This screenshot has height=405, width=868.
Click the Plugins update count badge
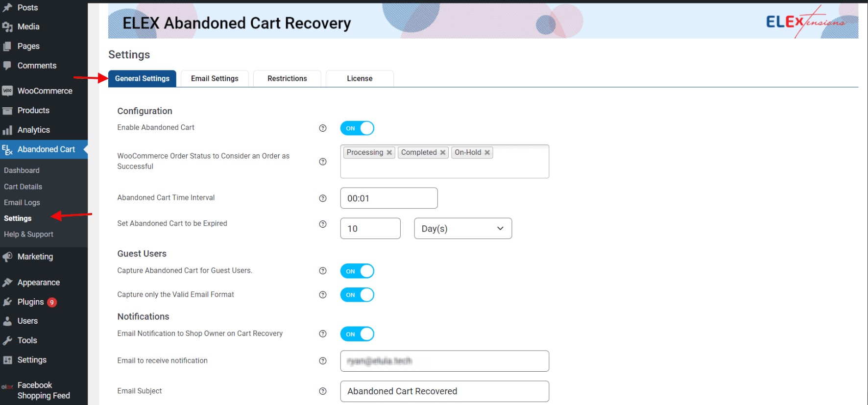click(x=52, y=303)
